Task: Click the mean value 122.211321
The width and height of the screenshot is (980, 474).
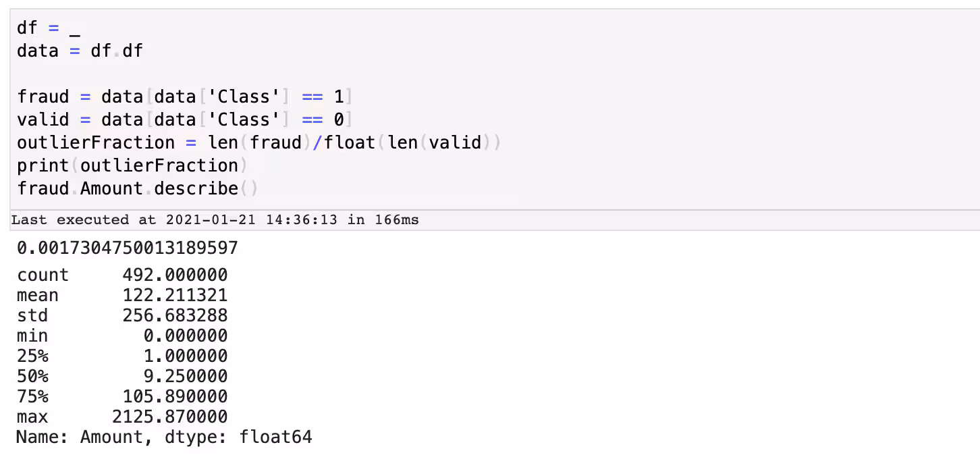Action: tap(175, 295)
